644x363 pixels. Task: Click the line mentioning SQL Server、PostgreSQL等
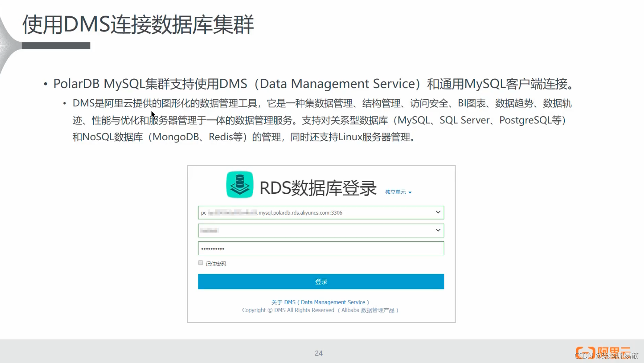pos(319,120)
